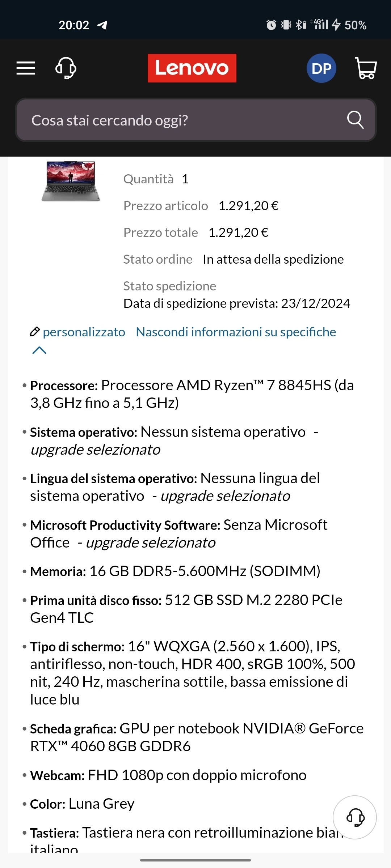
Task: Tap the location arrow beside the clock
Action: tap(102, 25)
